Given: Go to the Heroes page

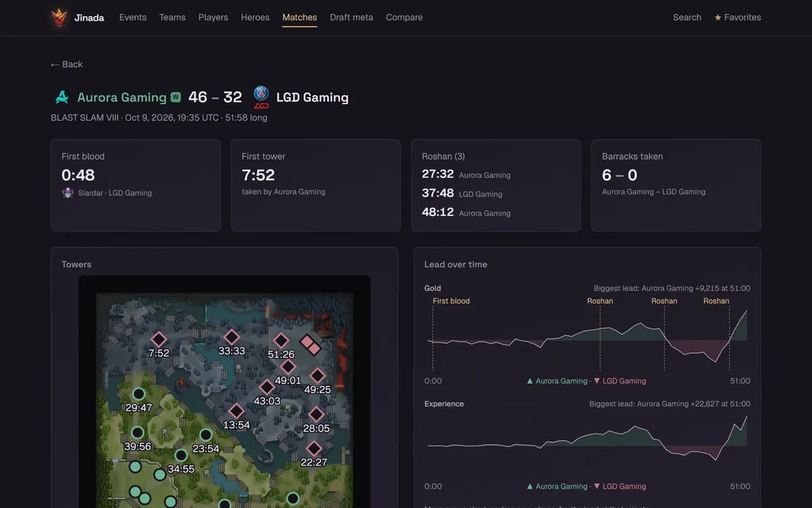Looking at the screenshot, I should pos(255,18).
